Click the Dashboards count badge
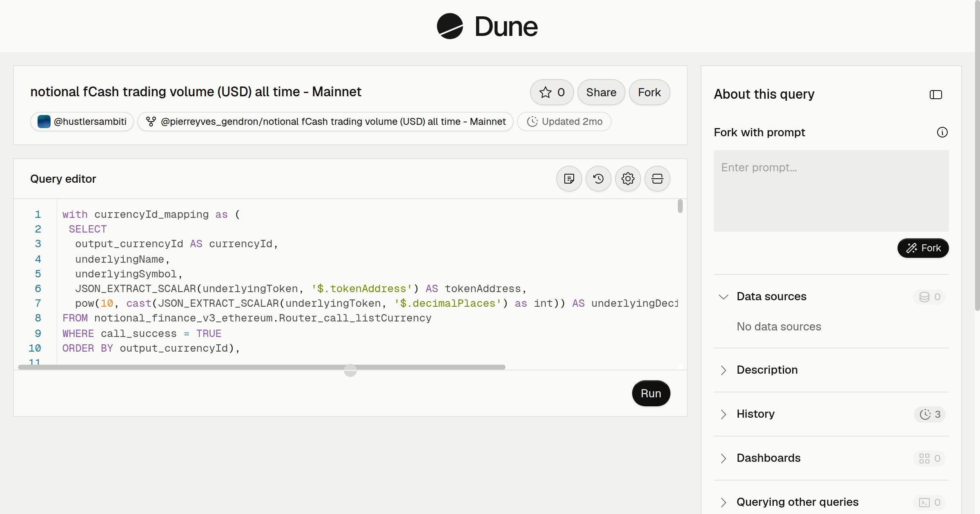 929,459
